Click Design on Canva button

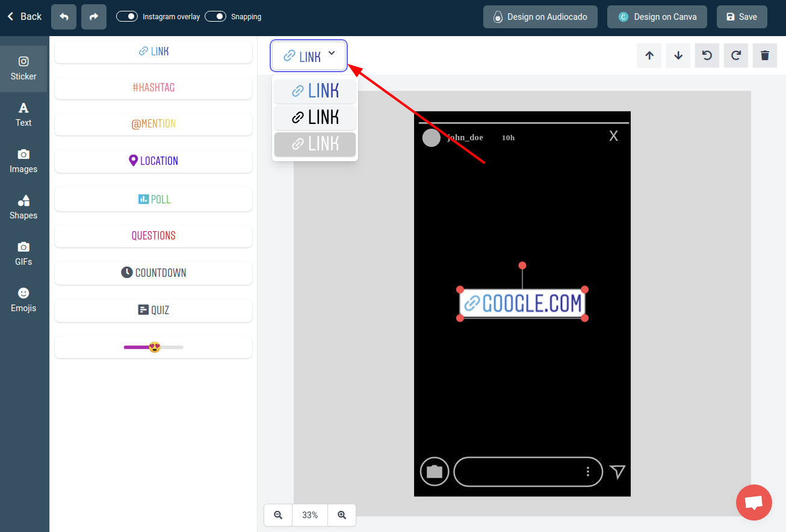pos(657,17)
